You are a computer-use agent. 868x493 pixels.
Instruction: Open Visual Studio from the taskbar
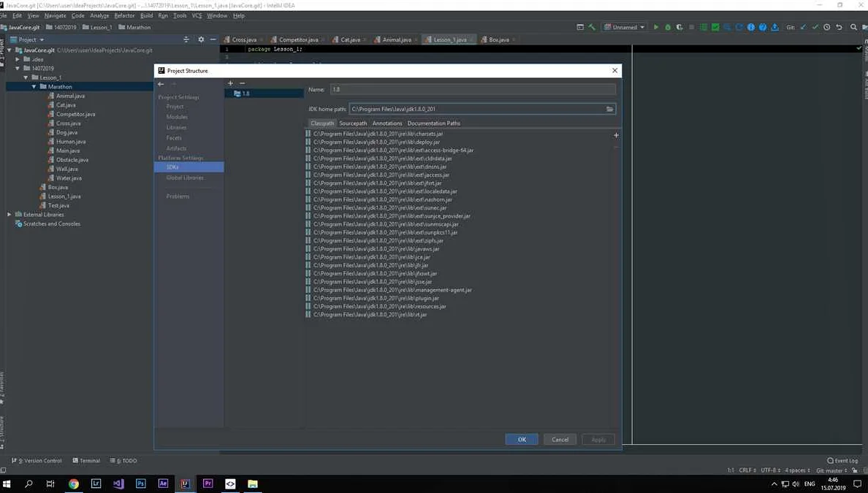click(118, 484)
